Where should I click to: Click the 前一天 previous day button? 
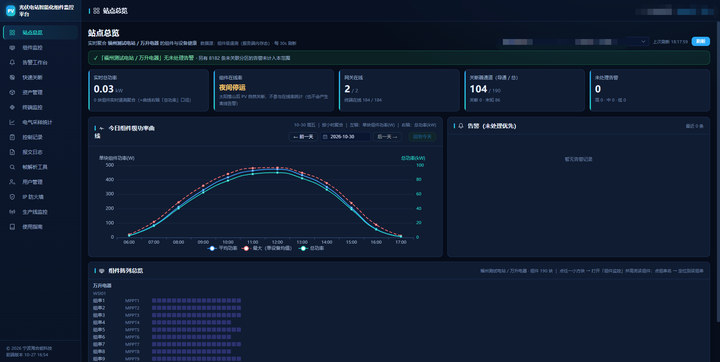[x=303, y=137]
